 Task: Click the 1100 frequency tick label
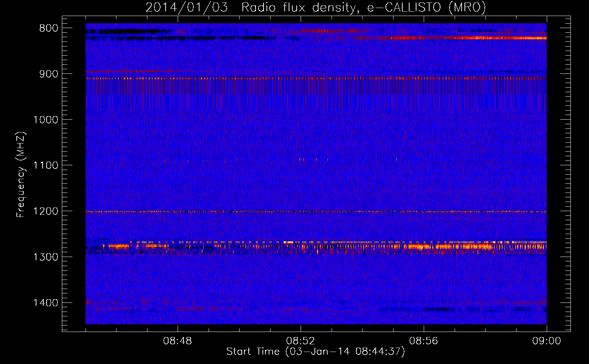(46, 165)
